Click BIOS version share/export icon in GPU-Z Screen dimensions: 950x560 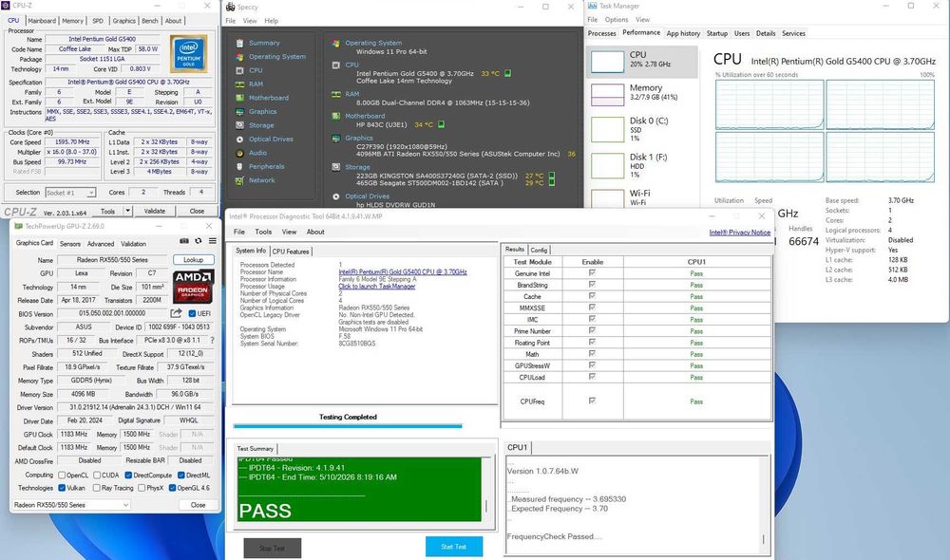click(177, 313)
